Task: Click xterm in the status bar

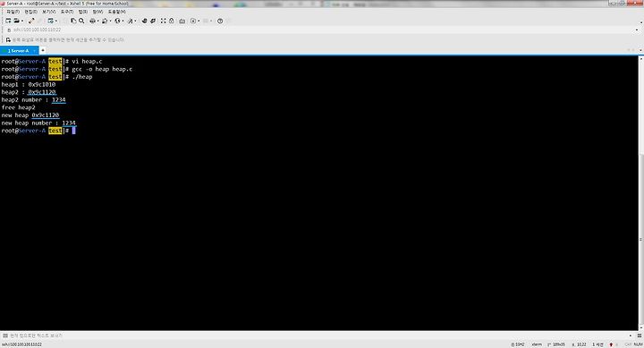Action: tap(537, 344)
